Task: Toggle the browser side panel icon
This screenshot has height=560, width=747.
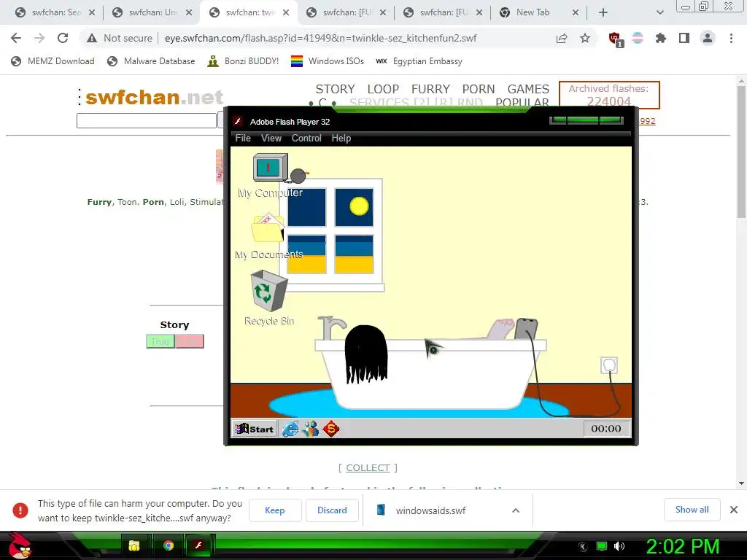Action: tap(684, 38)
